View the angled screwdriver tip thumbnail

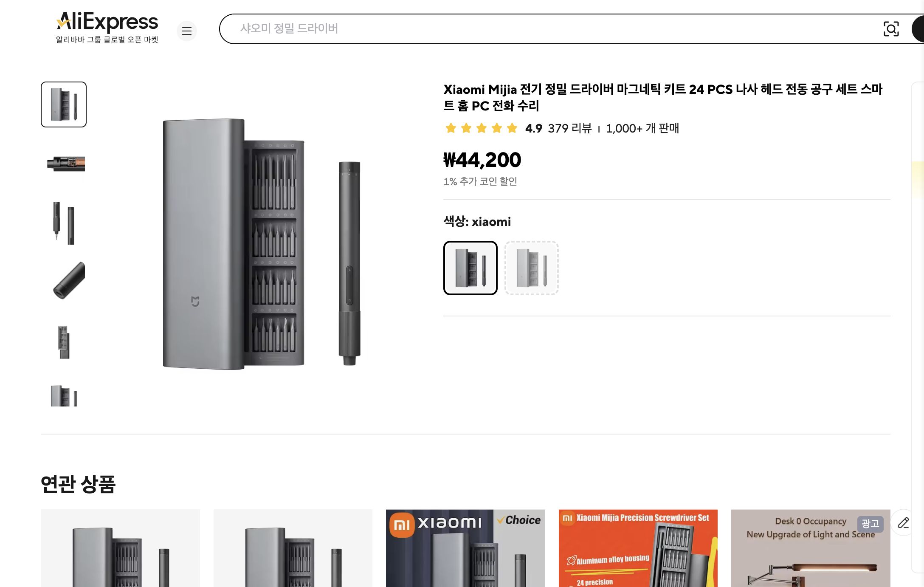[68, 281]
